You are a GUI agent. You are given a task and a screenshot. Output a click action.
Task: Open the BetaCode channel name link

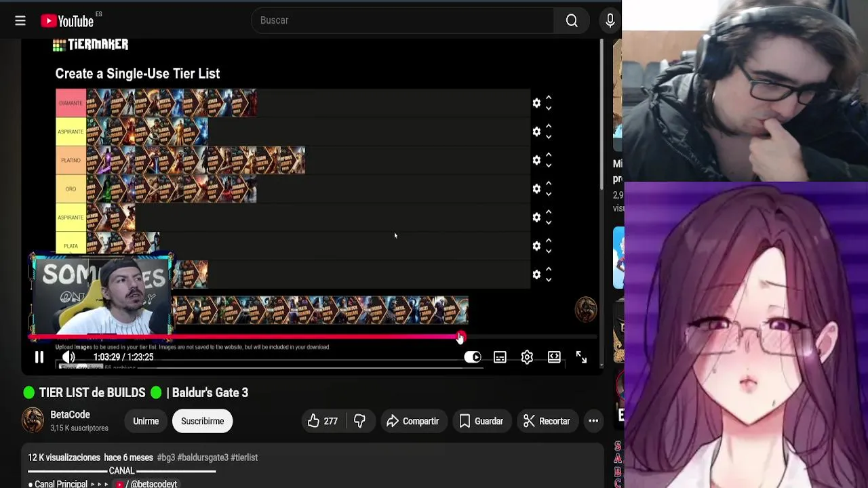coord(70,415)
